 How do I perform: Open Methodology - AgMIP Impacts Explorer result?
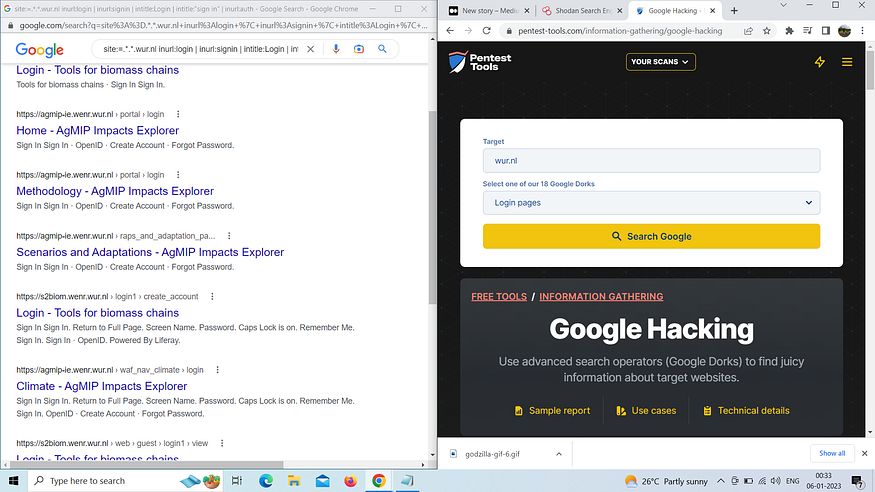pyautogui.click(x=115, y=191)
